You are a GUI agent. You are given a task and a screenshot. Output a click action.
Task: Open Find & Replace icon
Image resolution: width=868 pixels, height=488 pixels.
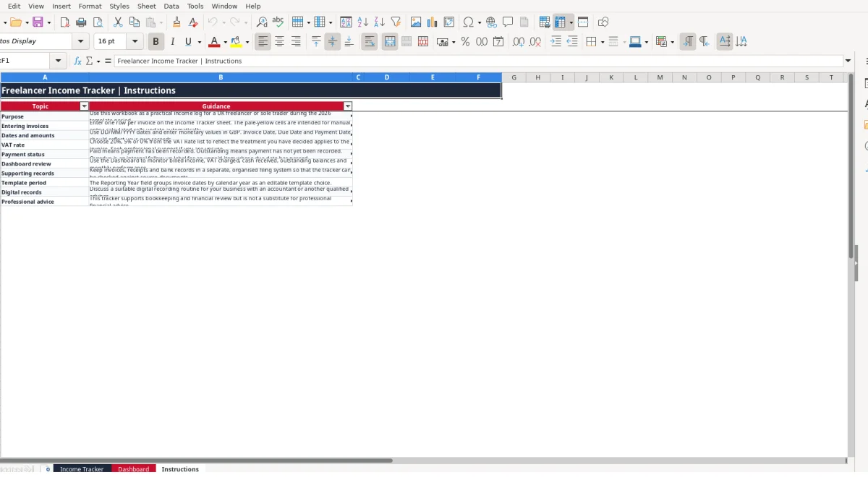pyautogui.click(x=262, y=22)
